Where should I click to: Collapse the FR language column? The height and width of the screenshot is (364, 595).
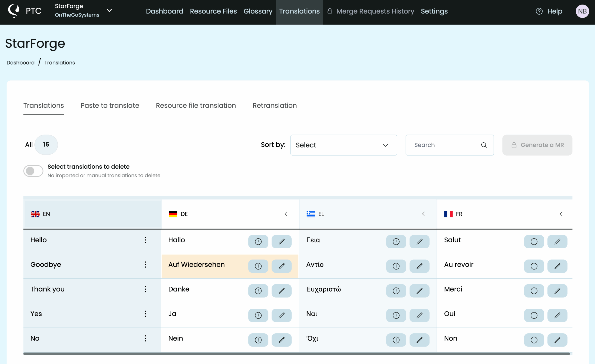(561, 214)
